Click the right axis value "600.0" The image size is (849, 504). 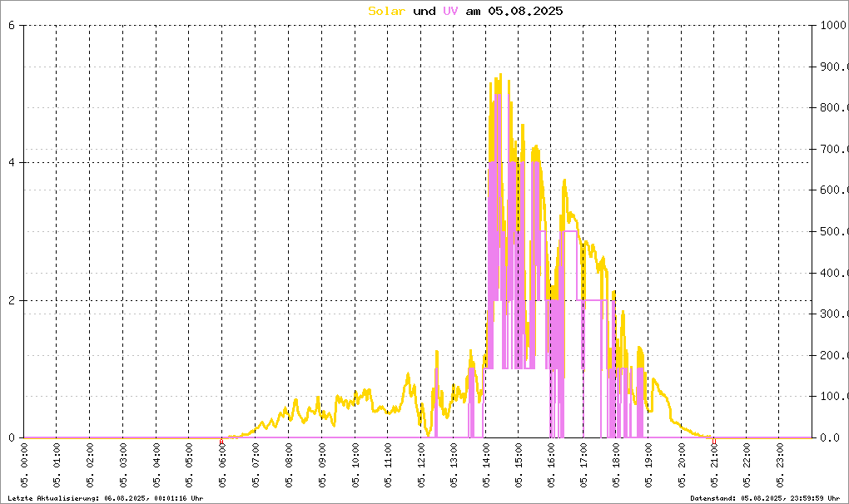pos(834,190)
